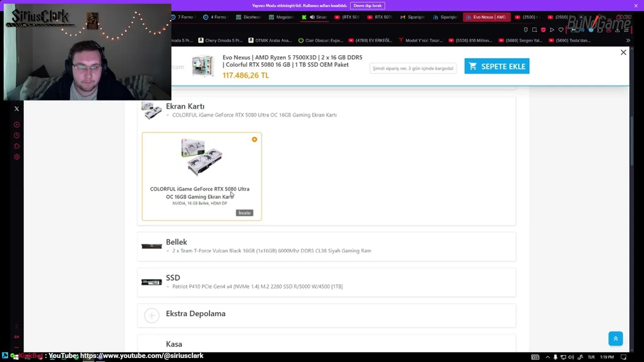The height and width of the screenshot is (362, 644).
Task: Click the heart bookmark icon in toolbar
Action: pos(561,30)
